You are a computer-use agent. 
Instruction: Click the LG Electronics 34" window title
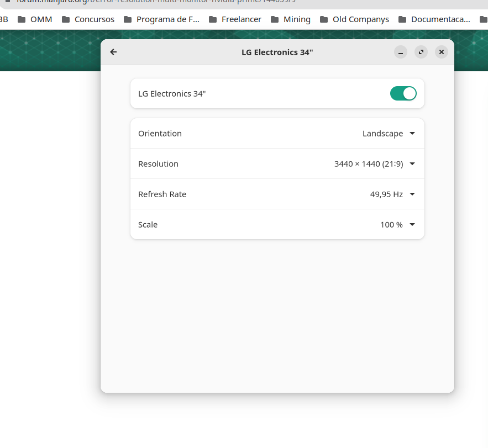277,52
